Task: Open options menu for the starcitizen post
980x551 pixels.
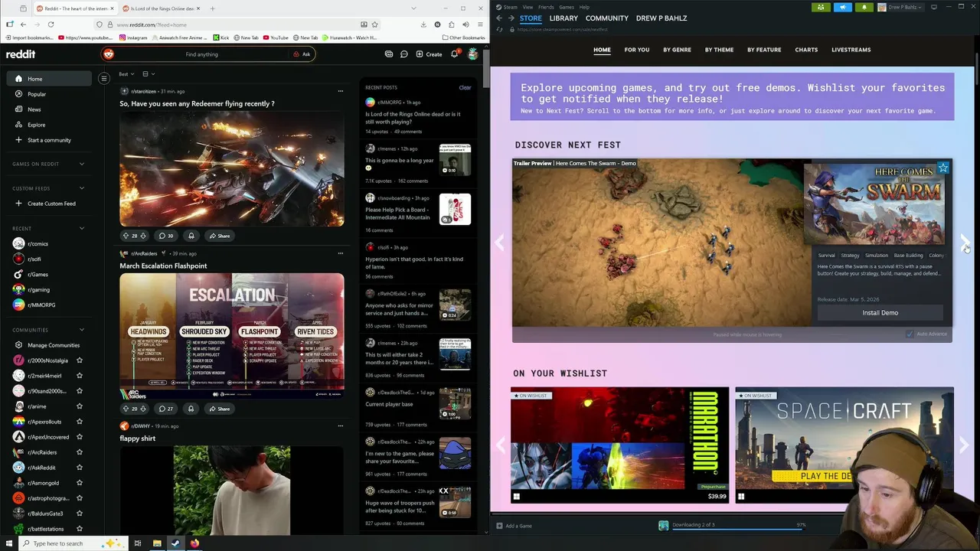Action: pyautogui.click(x=341, y=91)
